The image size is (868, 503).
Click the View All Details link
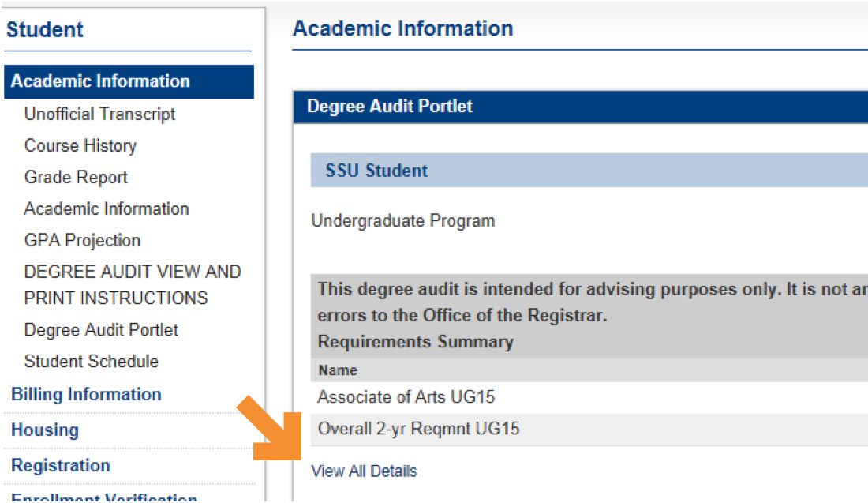364,471
